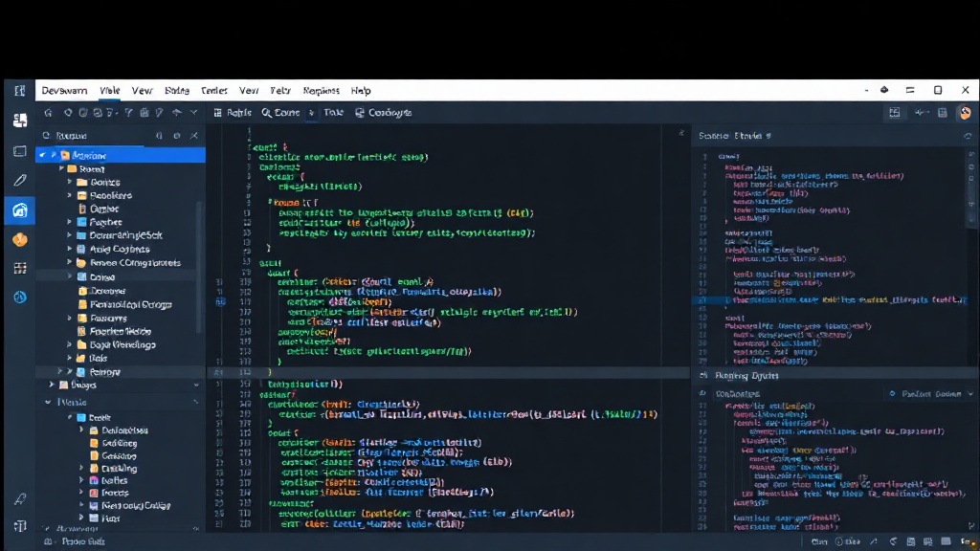Click the layout icon at top-right toolbar start
This screenshot has width=980, height=551.
click(895, 113)
